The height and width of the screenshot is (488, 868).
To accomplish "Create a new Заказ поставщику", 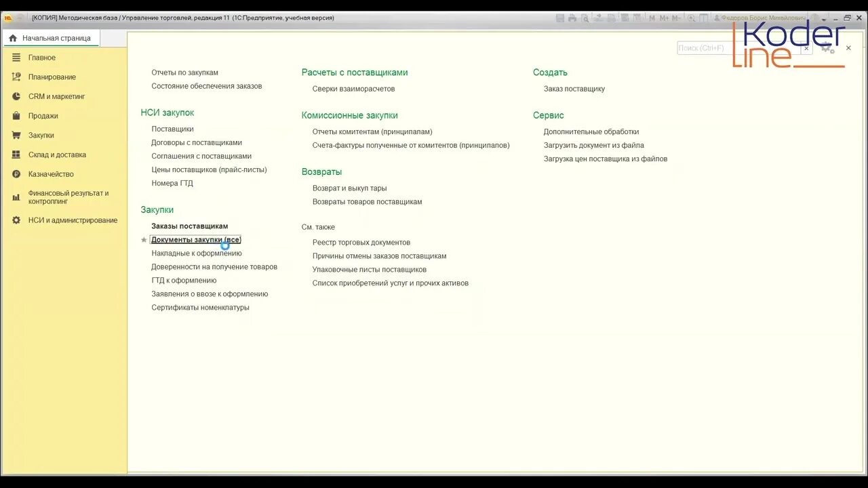I will pos(574,89).
